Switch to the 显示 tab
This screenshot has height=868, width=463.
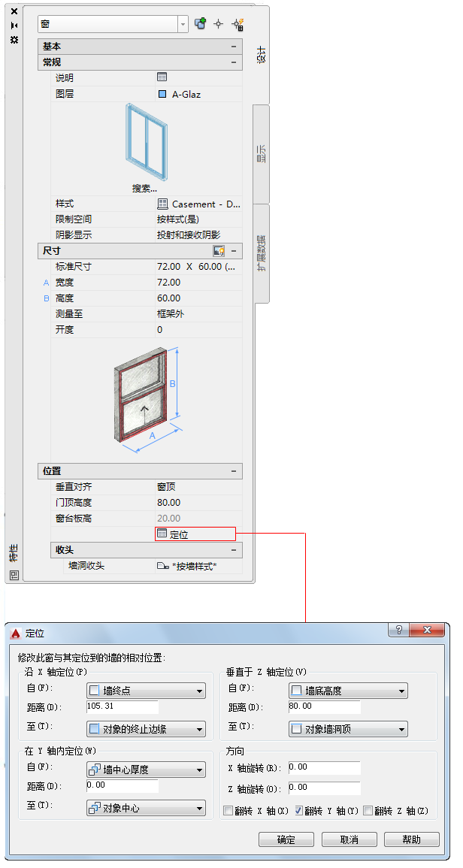262,154
